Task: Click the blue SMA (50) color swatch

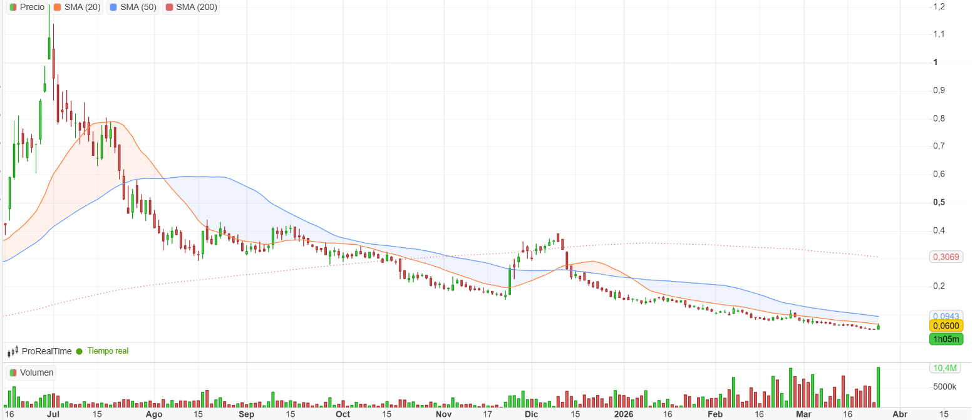Action: click(113, 8)
